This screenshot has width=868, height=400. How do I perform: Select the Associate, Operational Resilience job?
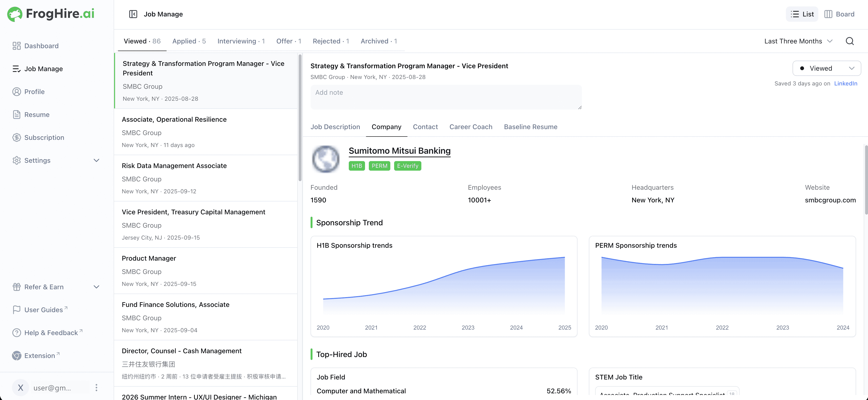(206, 132)
